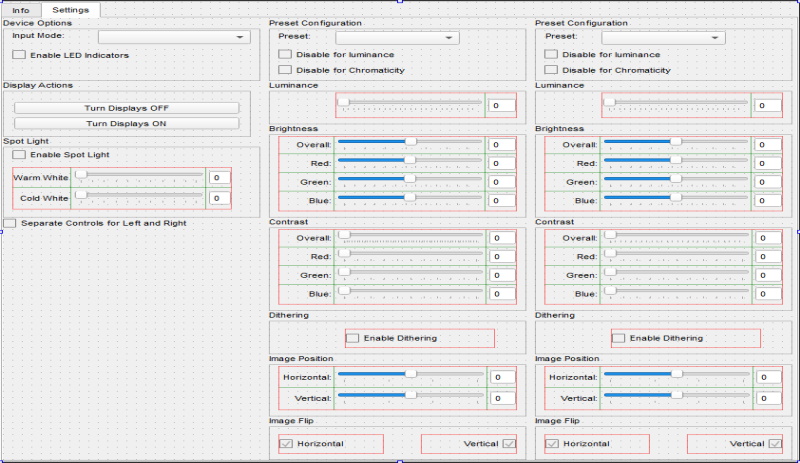The height and width of the screenshot is (463, 800).
Task: Toggle Vertical image flip in right column
Action: click(755, 444)
